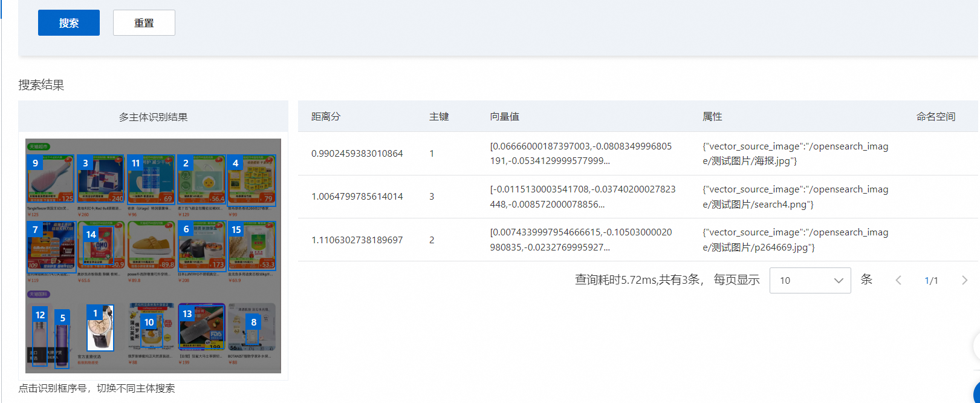Open the page size dropdown showing 10
Image resolution: width=980 pixels, height=403 pixels.
tap(810, 280)
